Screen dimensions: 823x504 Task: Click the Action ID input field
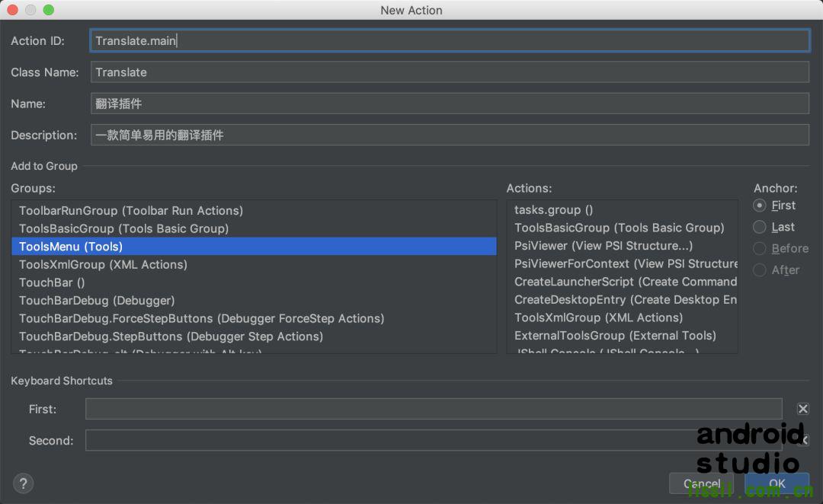point(450,40)
